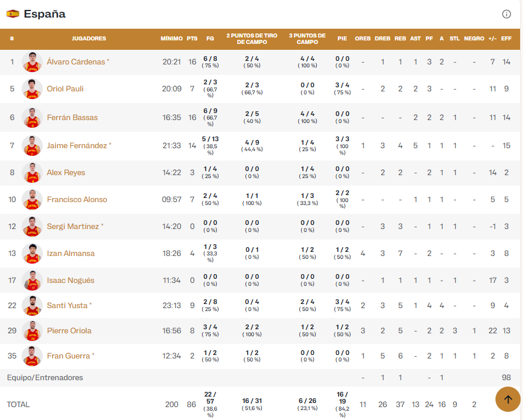Click Oriol Pauli's avatar picture
The image size is (523, 420).
32,89
